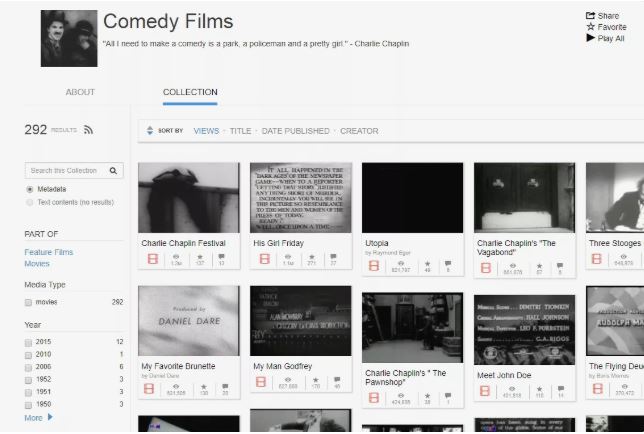Viewport: 644px width, 434px height.
Task: Sort results by VIEWS
Action: [x=206, y=131]
